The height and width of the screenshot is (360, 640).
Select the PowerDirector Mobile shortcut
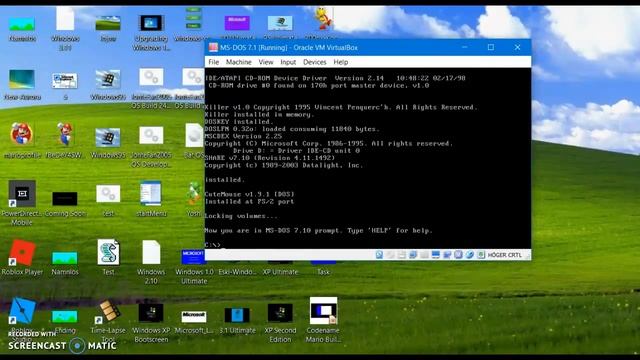tap(22, 203)
